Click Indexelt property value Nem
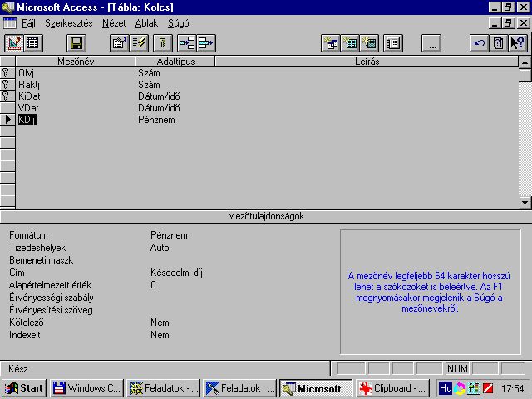532x399 pixels. coord(160,335)
